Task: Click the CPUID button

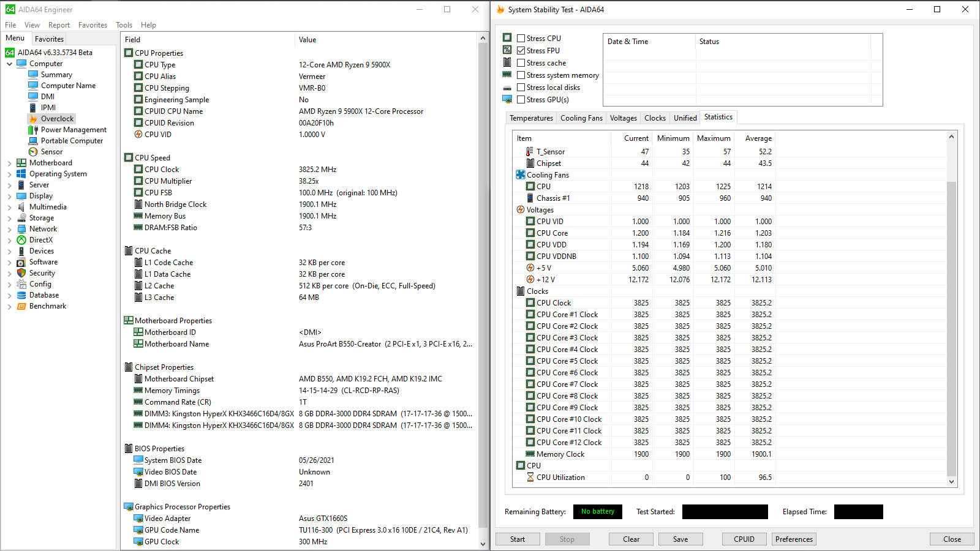Action: click(744, 539)
